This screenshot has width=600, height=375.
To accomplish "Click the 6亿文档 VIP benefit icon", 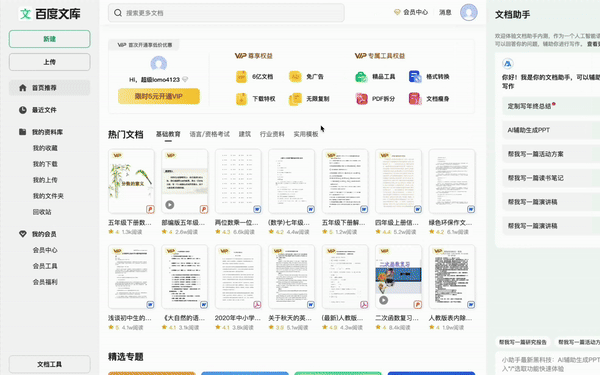I will pos(241,77).
